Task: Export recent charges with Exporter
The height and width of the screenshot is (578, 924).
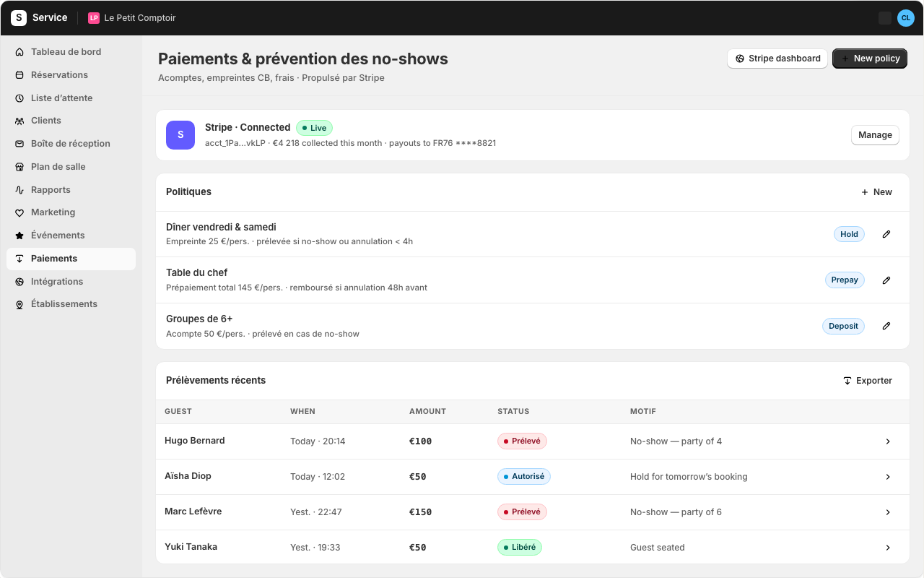Action: pos(868,381)
